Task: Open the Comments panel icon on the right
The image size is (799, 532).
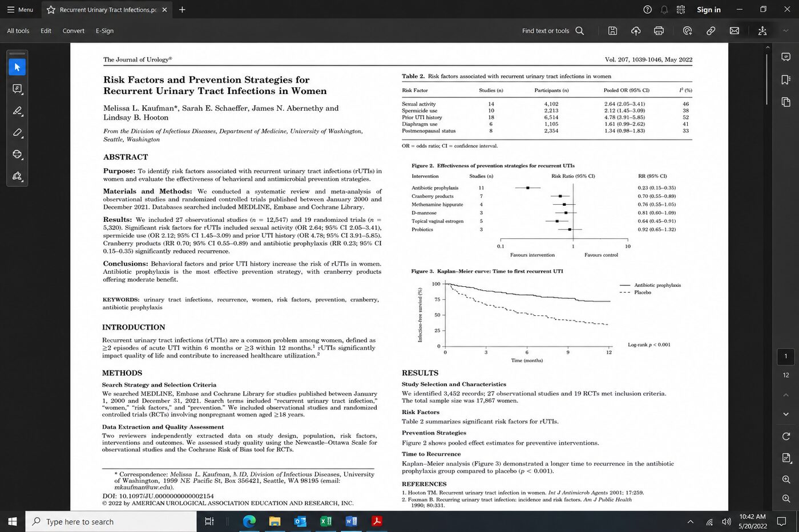Action: pyautogui.click(x=786, y=57)
